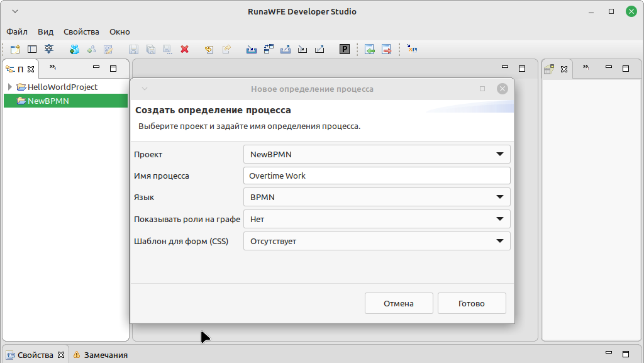Close the project explorer view tab

coord(31,69)
